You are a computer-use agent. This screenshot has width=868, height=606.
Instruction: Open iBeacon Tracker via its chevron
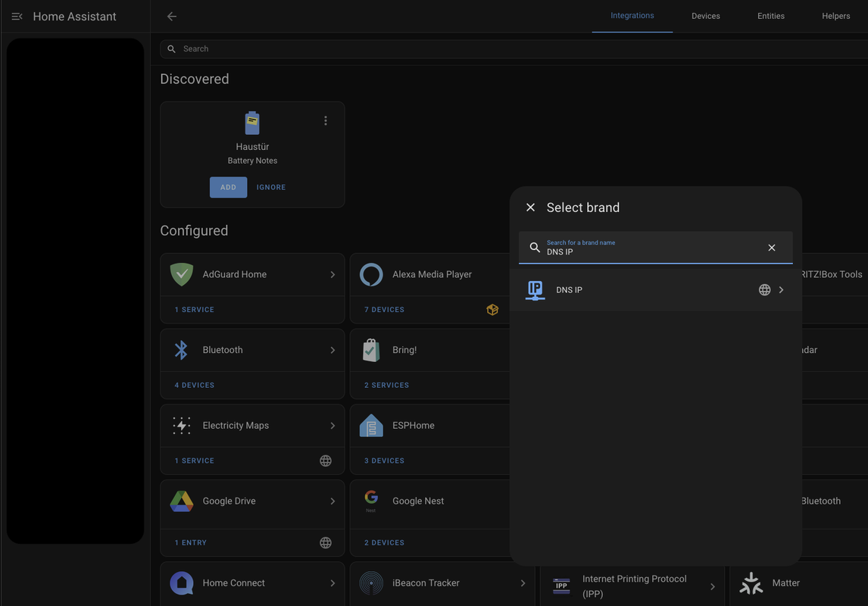(523, 583)
